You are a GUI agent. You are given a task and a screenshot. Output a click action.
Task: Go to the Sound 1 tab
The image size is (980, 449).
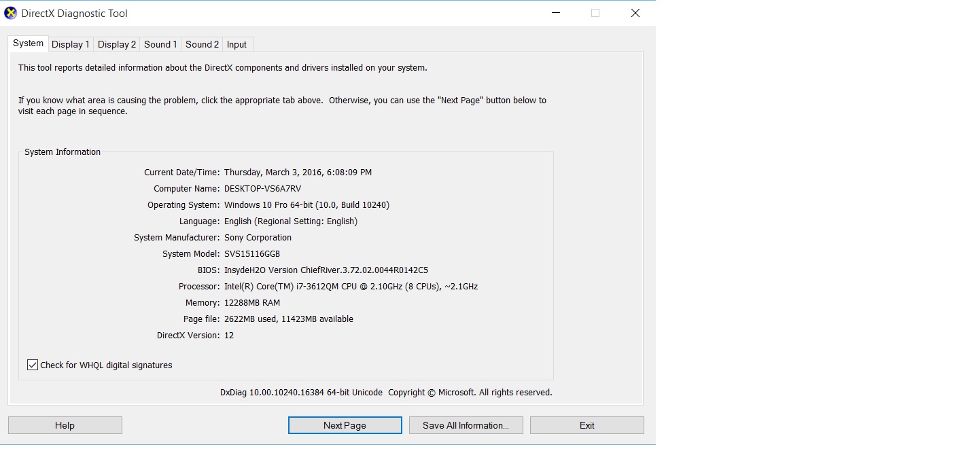(x=160, y=44)
